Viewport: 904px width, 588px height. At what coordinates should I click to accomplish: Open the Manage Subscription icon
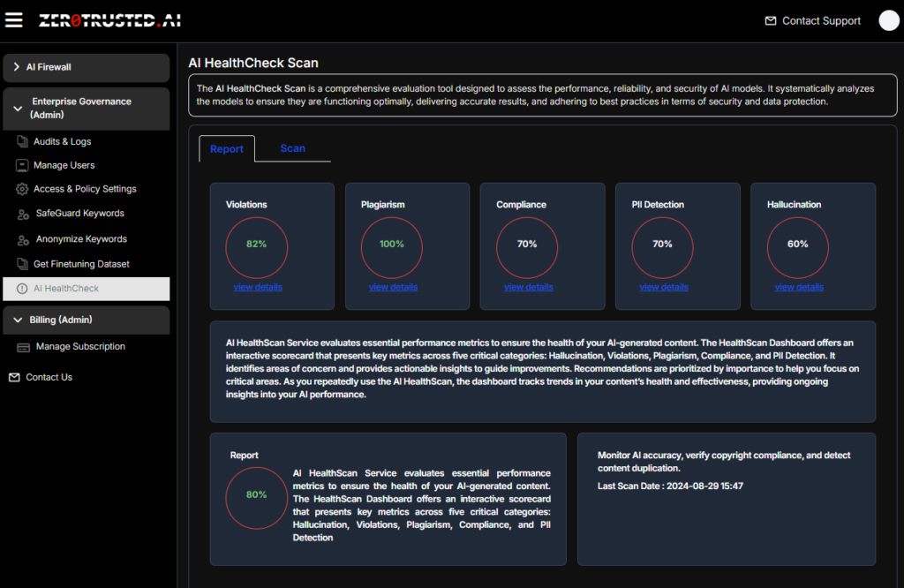coord(22,346)
